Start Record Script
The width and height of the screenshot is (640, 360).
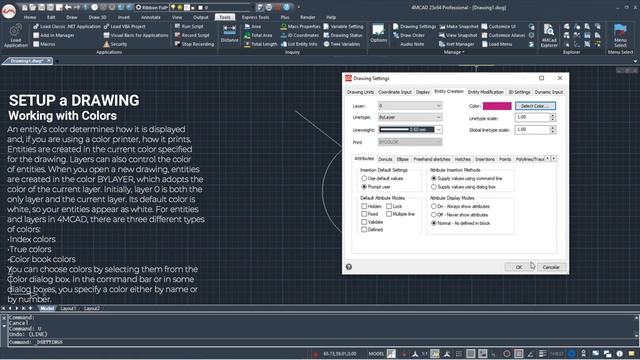(x=192, y=35)
